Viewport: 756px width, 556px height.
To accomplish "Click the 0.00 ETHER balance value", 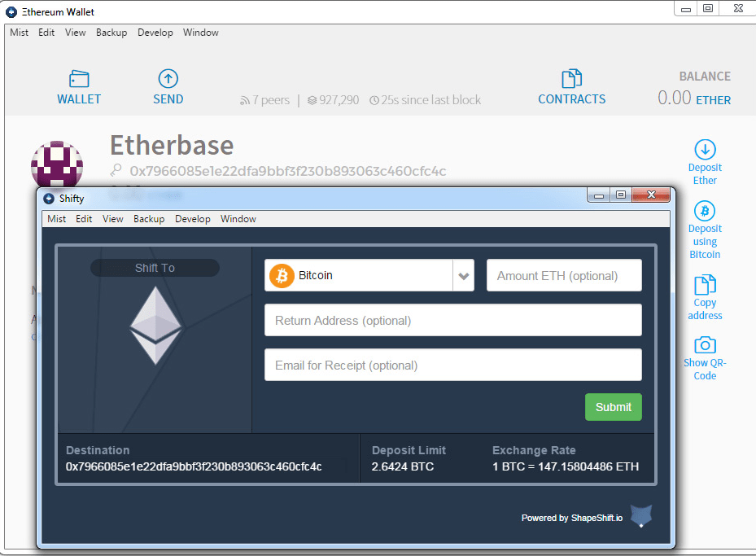I will pos(694,99).
